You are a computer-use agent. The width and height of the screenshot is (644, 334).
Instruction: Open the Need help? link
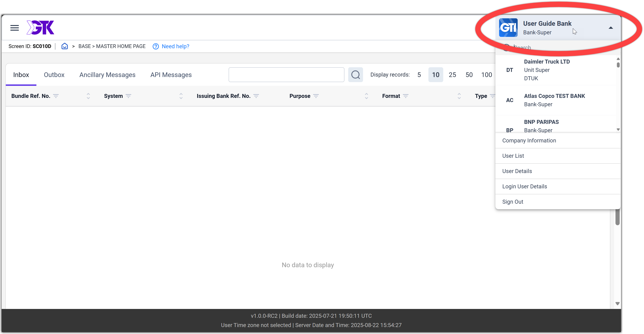pyautogui.click(x=175, y=47)
